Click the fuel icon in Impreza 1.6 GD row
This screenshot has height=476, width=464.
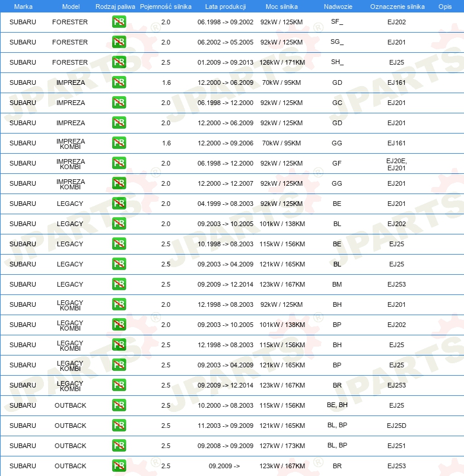point(119,82)
